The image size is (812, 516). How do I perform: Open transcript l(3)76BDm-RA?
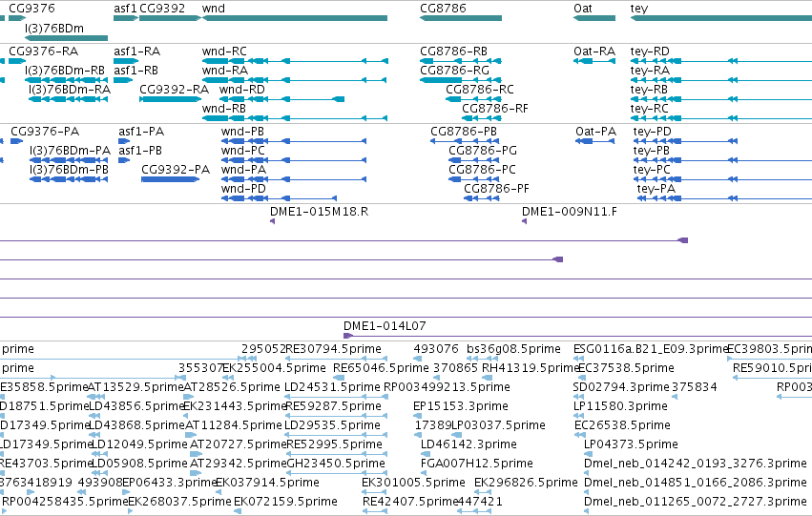point(70,90)
